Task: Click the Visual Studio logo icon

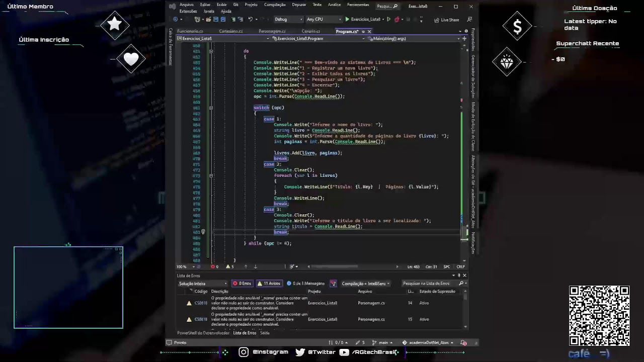Action: click(173, 6)
